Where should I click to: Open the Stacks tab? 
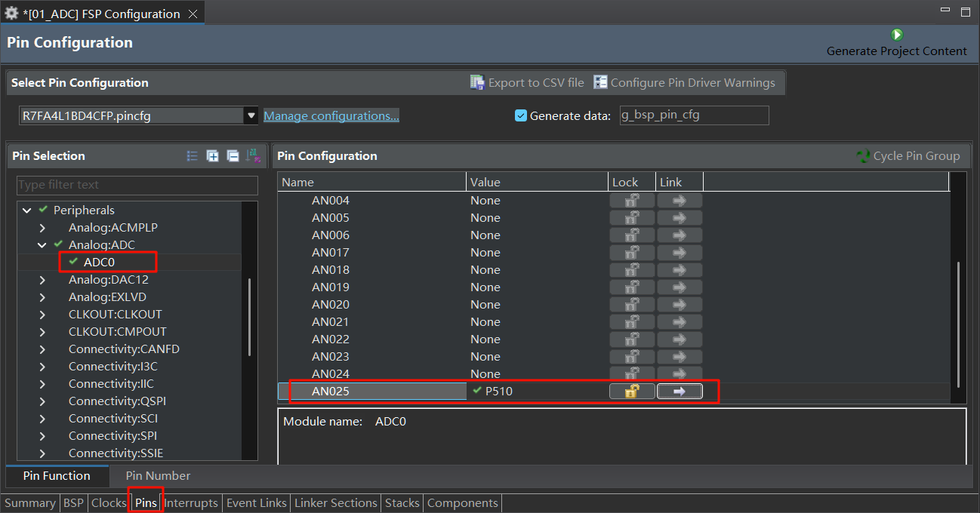pyautogui.click(x=402, y=502)
